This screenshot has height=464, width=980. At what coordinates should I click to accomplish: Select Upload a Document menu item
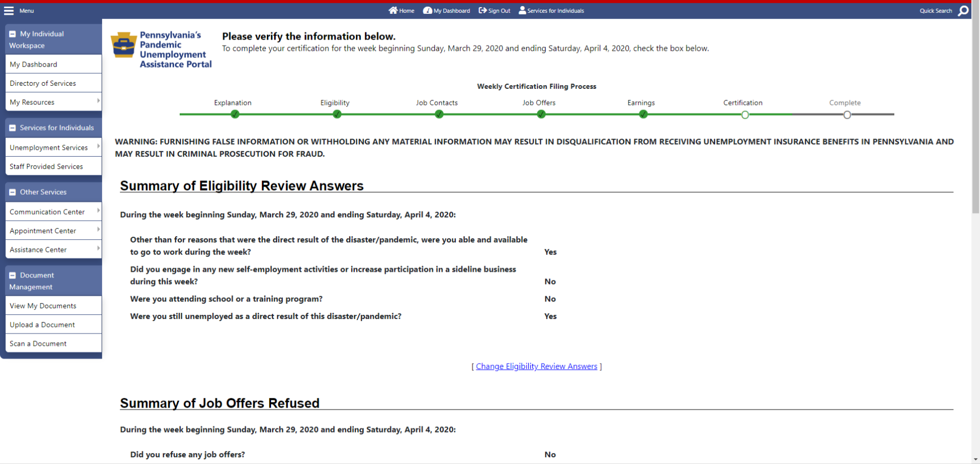point(42,325)
